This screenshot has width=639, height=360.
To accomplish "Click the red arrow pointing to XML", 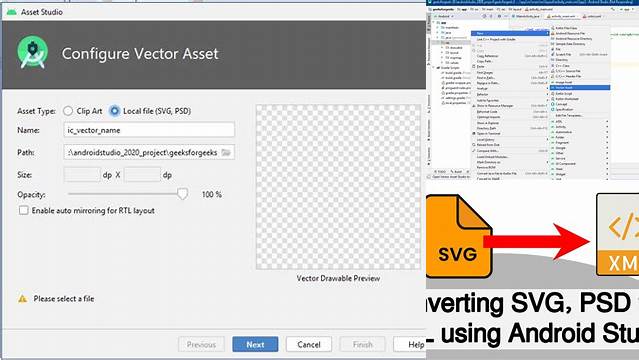I will 537,241.
